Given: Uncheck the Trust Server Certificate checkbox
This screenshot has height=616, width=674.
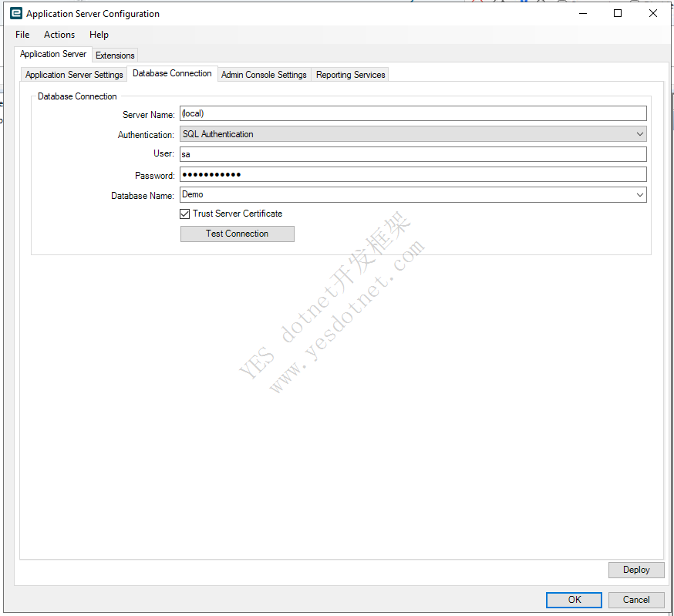Looking at the screenshot, I should pyautogui.click(x=185, y=214).
